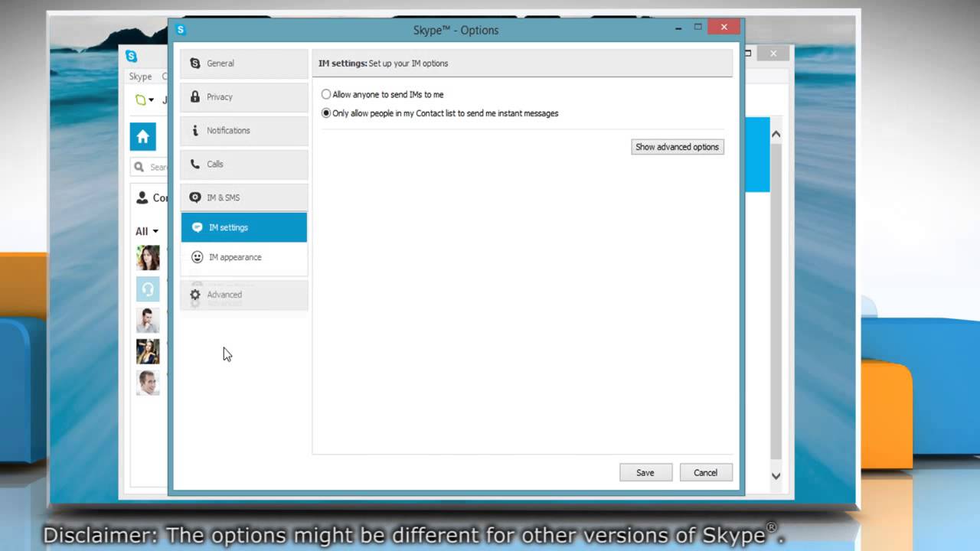This screenshot has width=980, height=551.
Task: Select the headset avatar contact
Action: [148, 289]
